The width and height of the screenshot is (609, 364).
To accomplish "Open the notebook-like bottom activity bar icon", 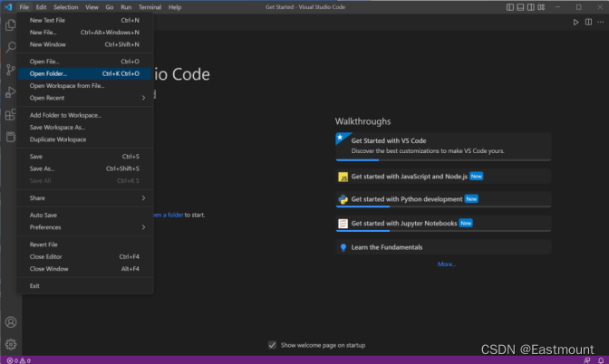I will tap(11, 137).
